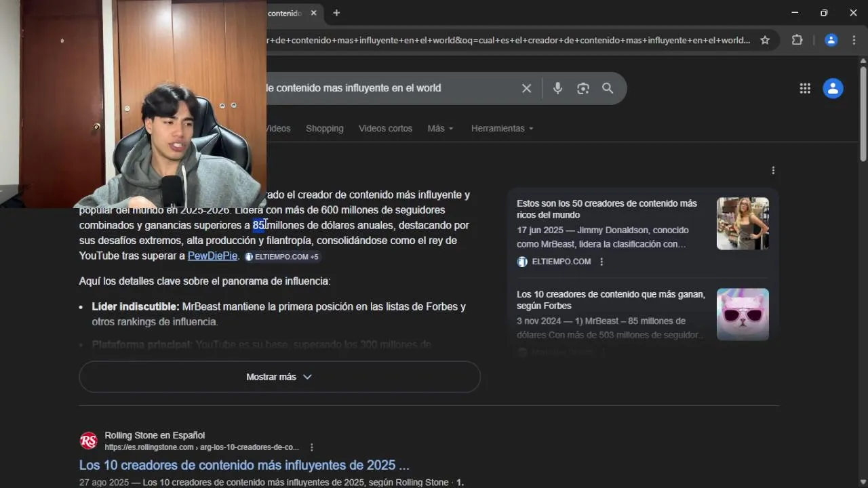
Task: Click the '17 jun 2025' article snippet
Action: pyautogui.click(x=603, y=237)
